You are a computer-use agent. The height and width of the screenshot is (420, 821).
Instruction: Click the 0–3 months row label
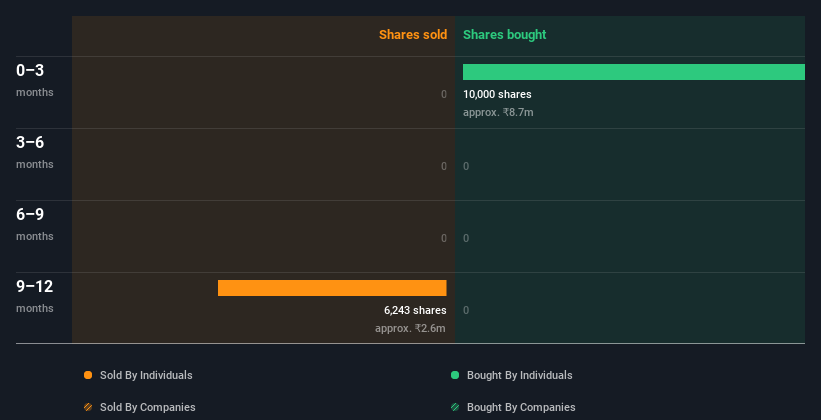[35, 80]
